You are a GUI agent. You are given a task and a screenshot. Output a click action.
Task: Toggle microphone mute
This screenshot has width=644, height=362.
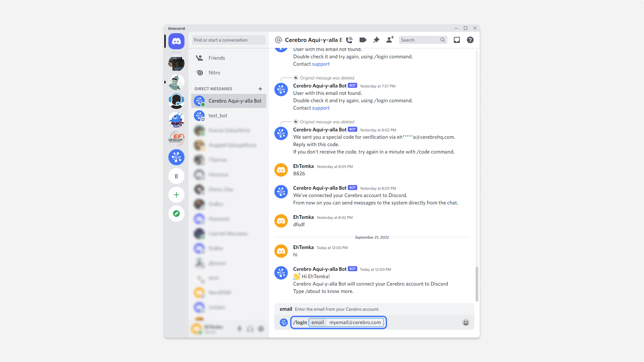(239, 329)
